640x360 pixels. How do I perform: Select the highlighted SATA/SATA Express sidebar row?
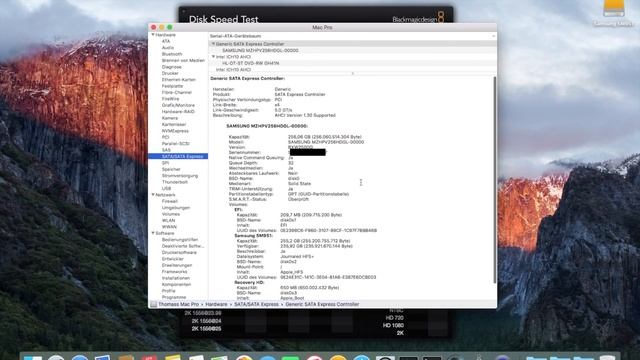point(178,156)
